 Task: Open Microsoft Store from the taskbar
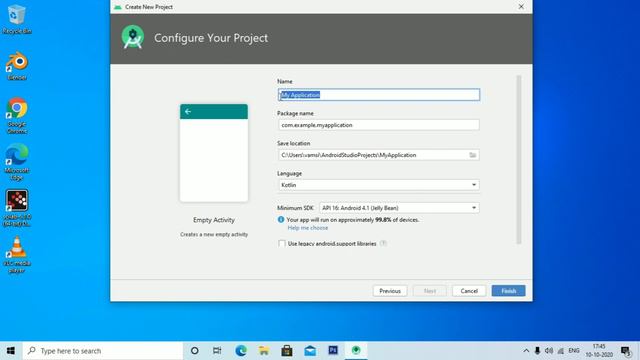[x=287, y=351]
